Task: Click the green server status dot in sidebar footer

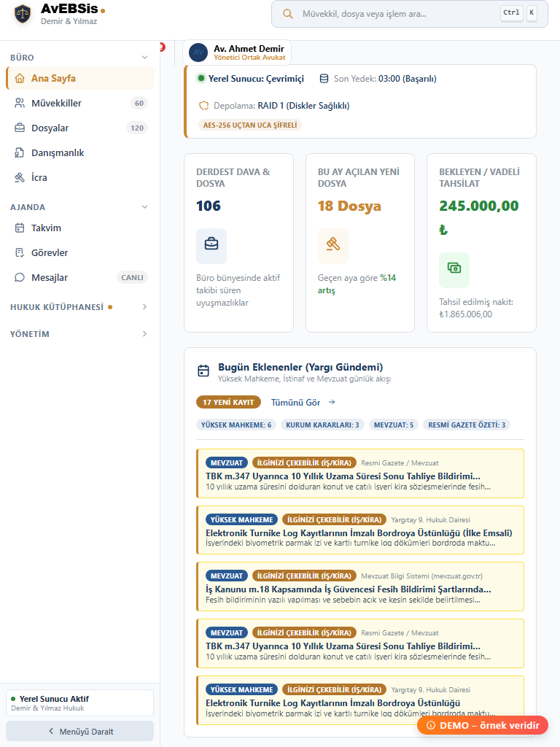Action: click(x=13, y=699)
